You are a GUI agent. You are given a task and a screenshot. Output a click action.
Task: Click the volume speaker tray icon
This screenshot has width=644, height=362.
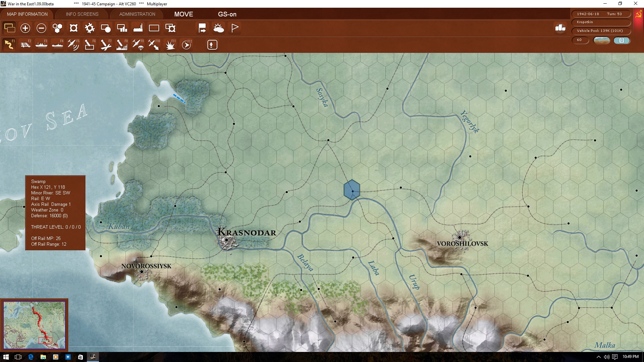606,357
